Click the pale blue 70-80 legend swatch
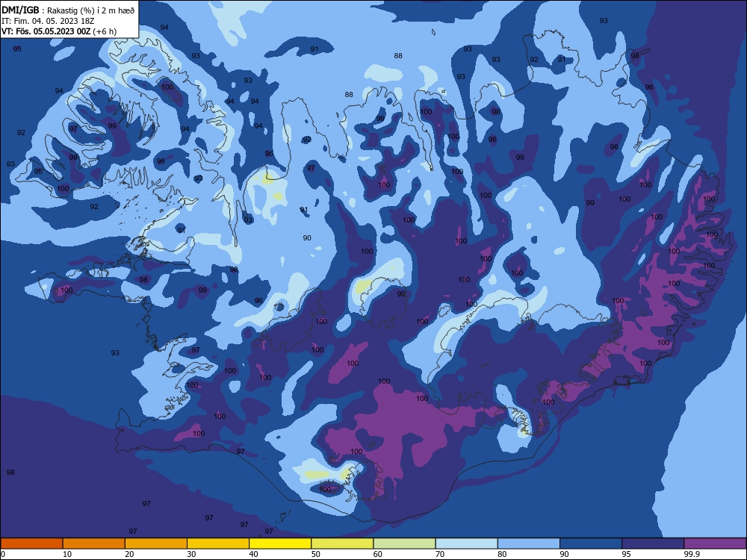747x560 pixels. pyautogui.click(x=466, y=544)
